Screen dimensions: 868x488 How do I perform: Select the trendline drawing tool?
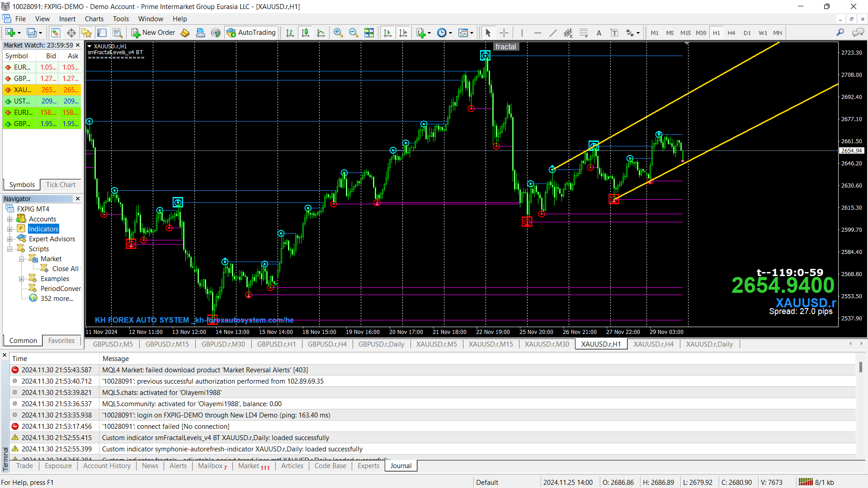(553, 33)
